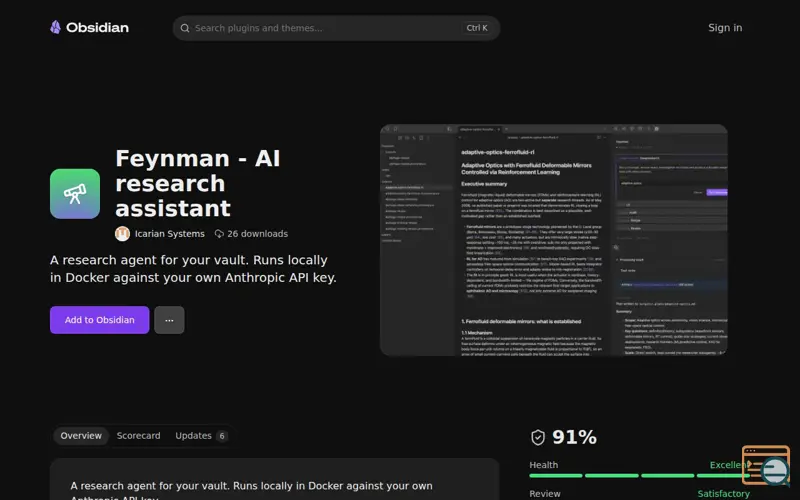The image size is (800, 500).
Task: Click the Ctrl K shortcut badge
Action: 477,28
